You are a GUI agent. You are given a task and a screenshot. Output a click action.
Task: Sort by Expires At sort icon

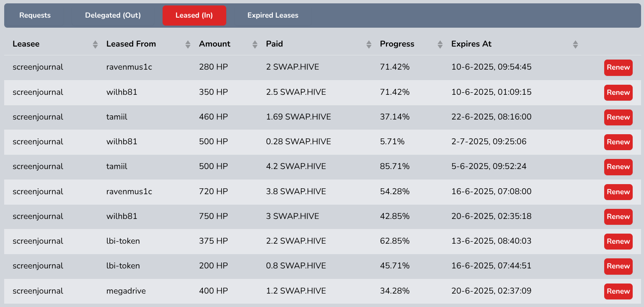tap(575, 44)
